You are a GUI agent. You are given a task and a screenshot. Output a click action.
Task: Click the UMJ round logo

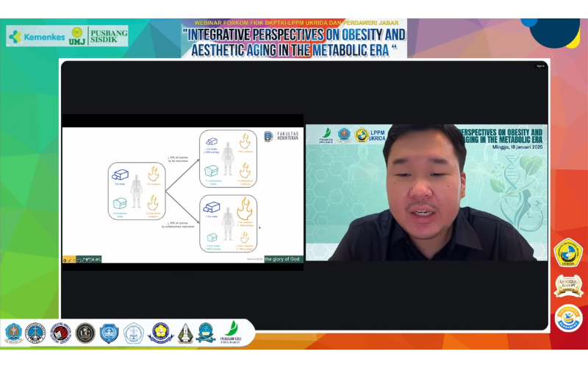pos(77,36)
